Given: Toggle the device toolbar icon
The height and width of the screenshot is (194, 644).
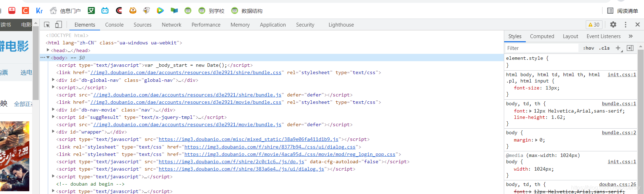Looking at the screenshot, I should pos(59,24).
